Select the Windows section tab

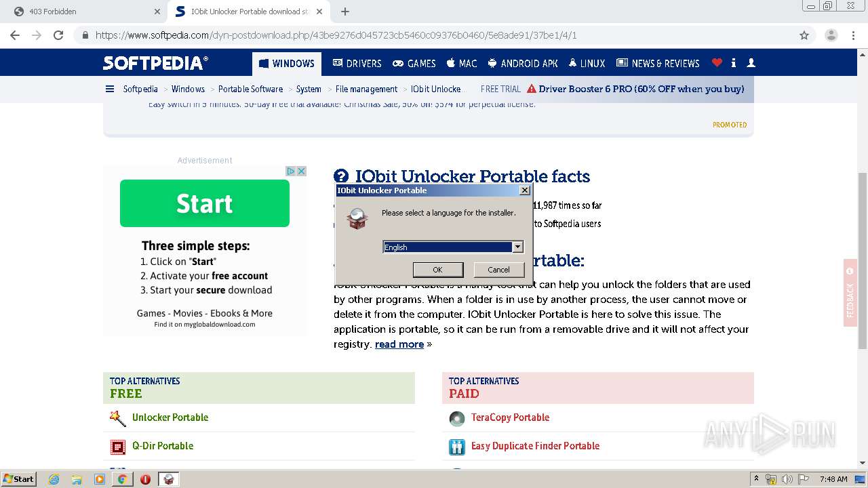[x=287, y=64]
